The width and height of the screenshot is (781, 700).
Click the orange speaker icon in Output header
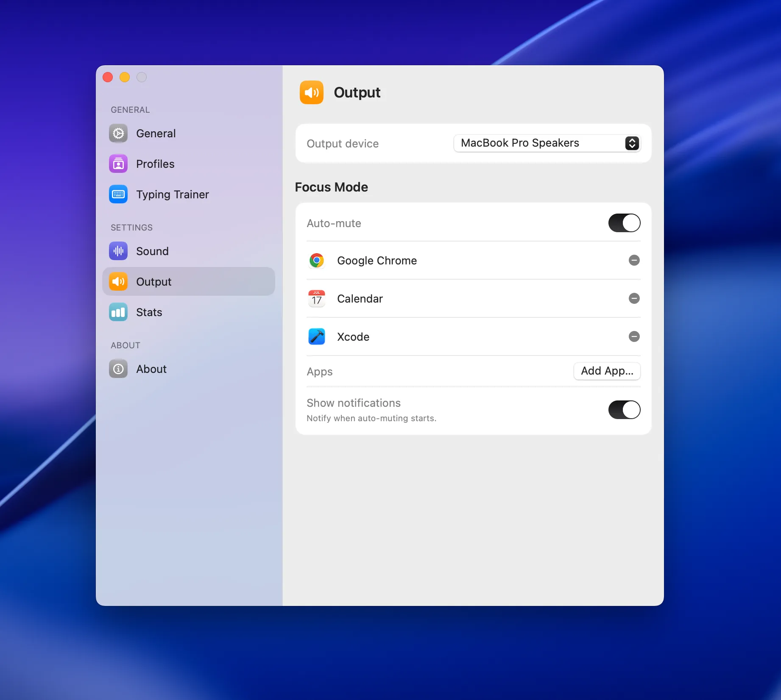(x=312, y=92)
